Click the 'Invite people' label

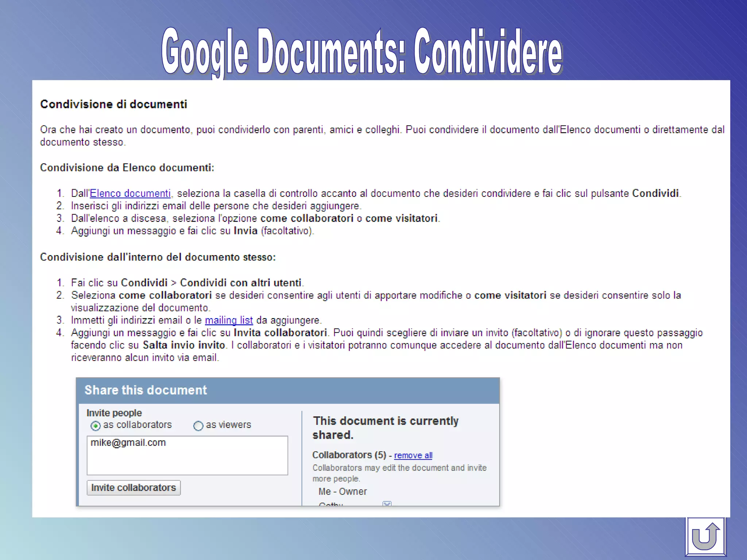[x=114, y=413]
